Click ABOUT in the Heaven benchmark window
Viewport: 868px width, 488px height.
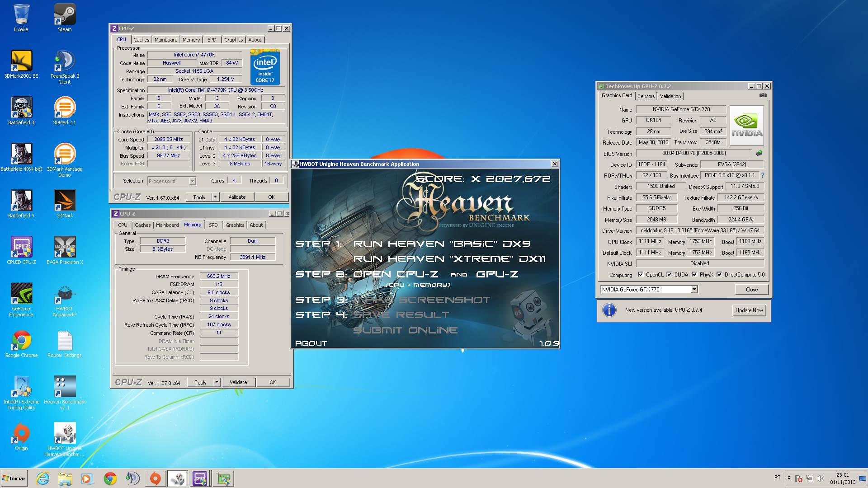pyautogui.click(x=311, y=343)
